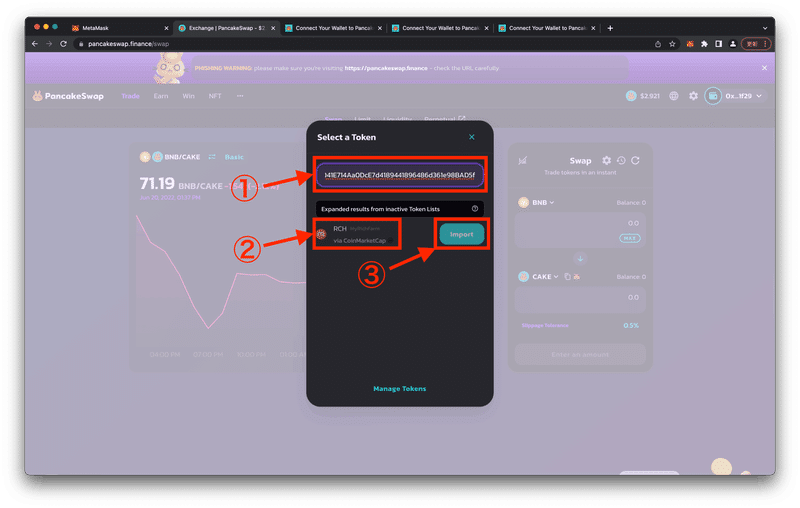
Task: Add CAKE to MetaMask fox icon
Action: pos(577,276)
